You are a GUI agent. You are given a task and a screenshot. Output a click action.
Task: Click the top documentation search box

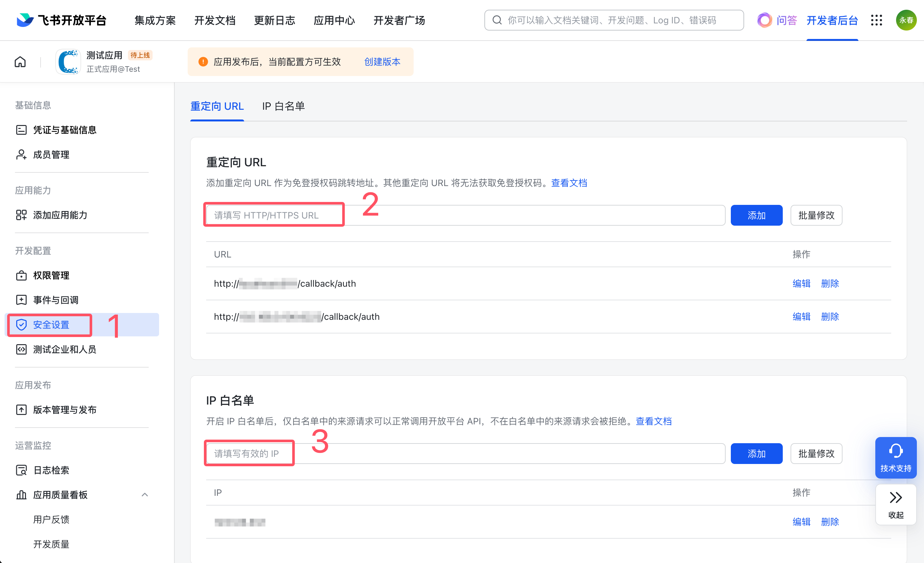pos(614,20)
